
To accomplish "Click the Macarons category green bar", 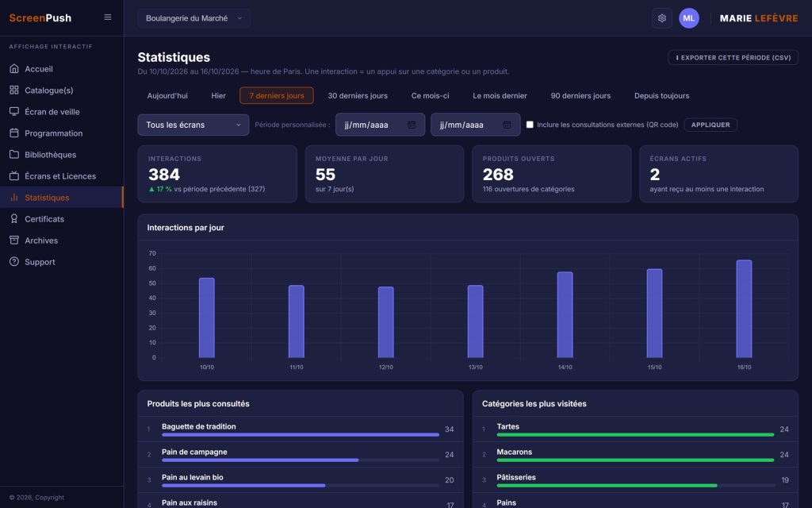I will (x=635, y=460).
